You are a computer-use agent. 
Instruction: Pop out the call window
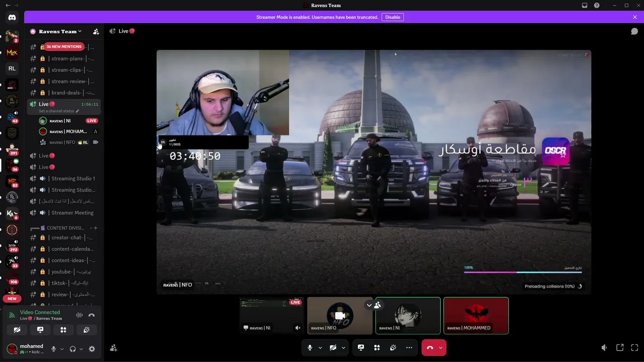(620, 347)
